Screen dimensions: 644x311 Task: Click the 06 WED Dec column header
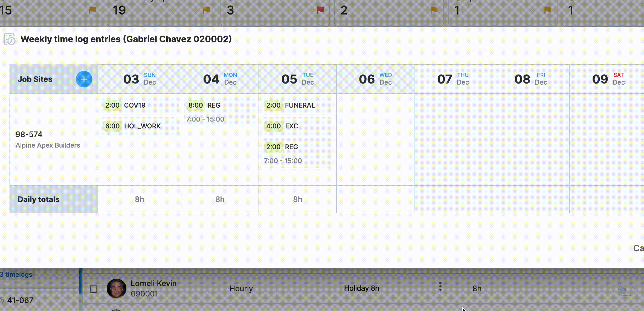375,79
